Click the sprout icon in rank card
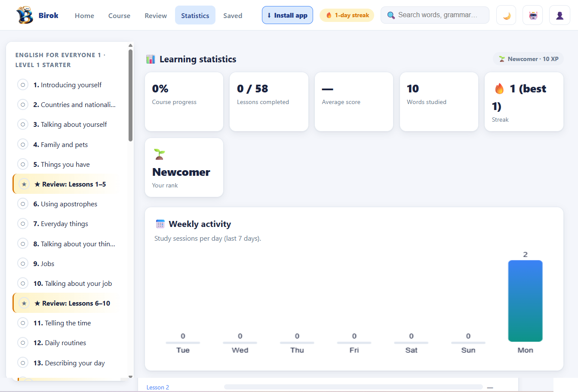 (x=160, y=154)
